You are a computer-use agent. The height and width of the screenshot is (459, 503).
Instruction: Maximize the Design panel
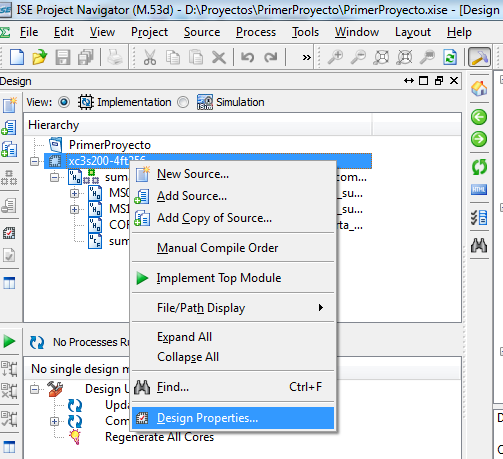(423, 81)
